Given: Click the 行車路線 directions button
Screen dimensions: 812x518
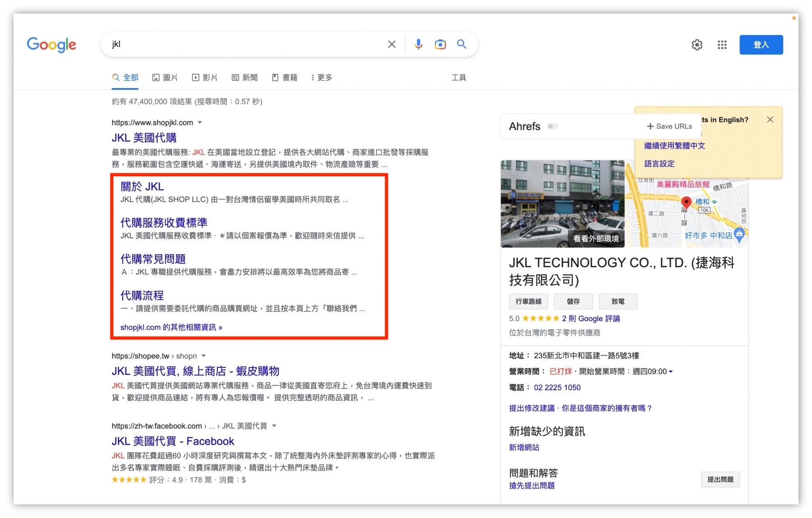Looking at the screenshot, I should (x=528, y=301).
